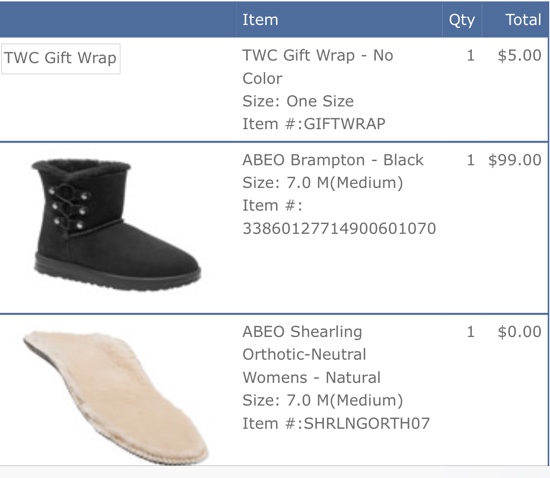Select the TWC Gift Wrap - No Color item name

tap(317, 67)
